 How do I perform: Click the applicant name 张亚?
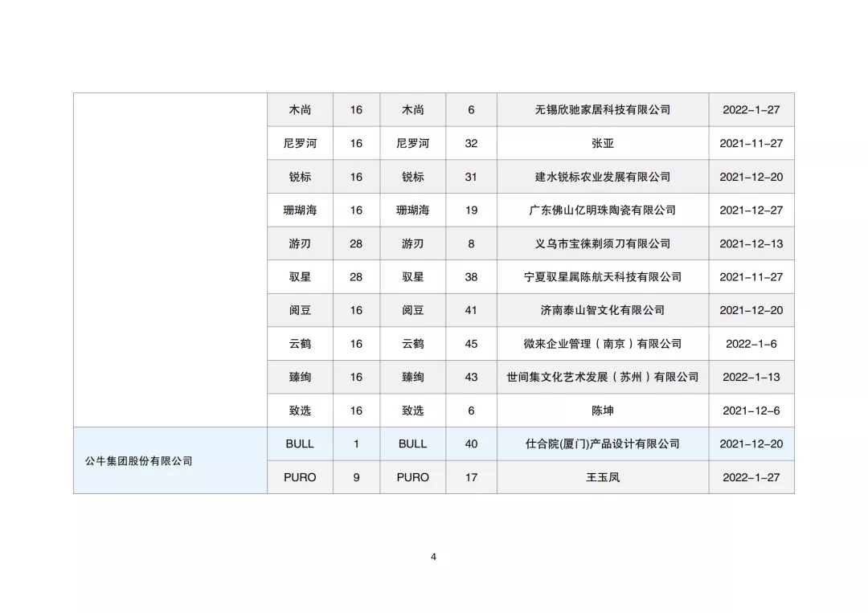tap(602, 143)
